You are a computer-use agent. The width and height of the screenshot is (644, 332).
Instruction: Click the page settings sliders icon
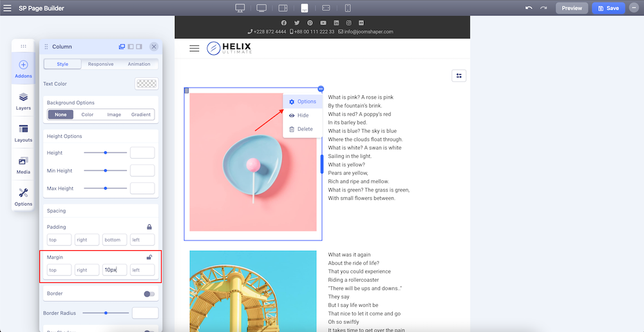pyautogui.click(x=459, y=75)
